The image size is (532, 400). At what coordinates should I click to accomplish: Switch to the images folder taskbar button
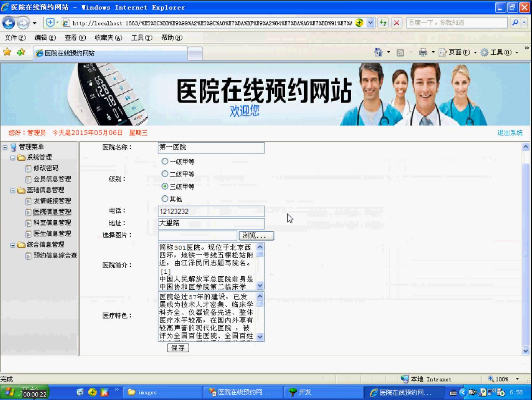(x=162, y=392)
